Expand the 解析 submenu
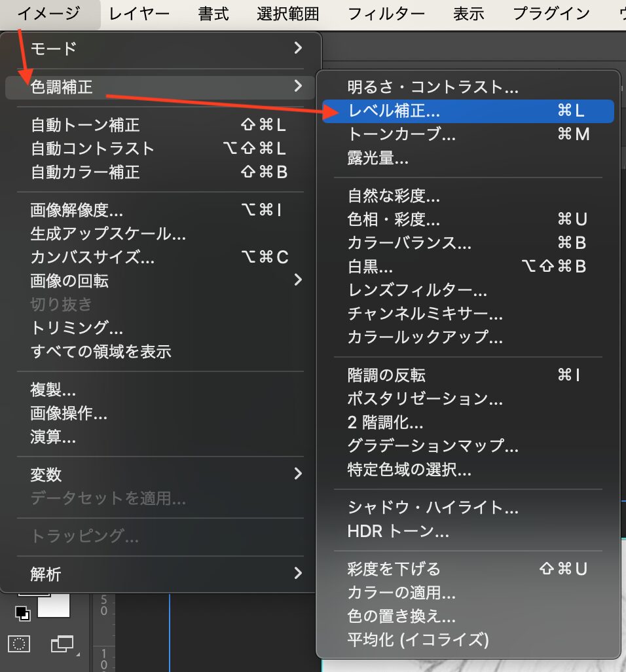This screenshot has width=626, height=672. (x=298, y=574)
